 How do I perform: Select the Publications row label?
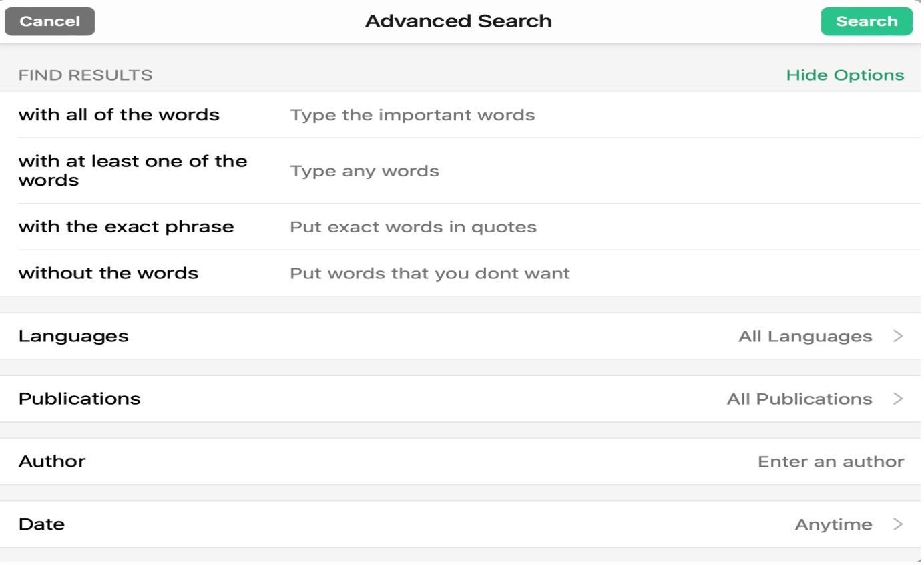tap(79, 399)
